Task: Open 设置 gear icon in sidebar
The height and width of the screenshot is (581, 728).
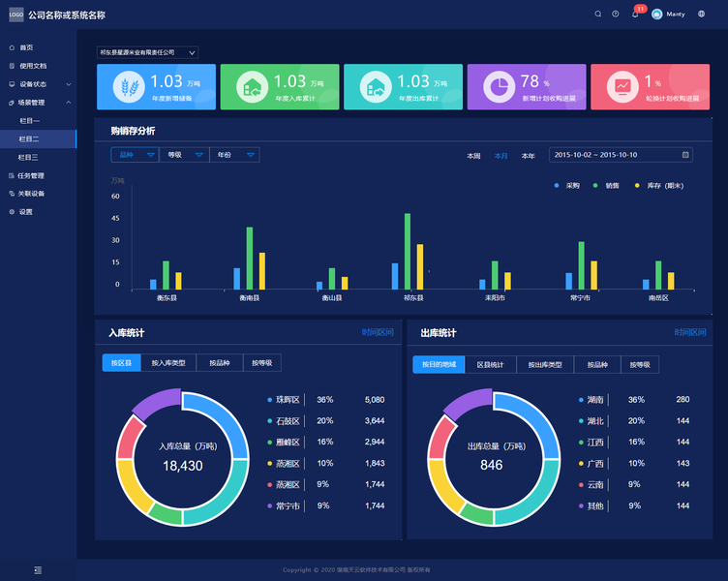Action: (x=12, y=212)
